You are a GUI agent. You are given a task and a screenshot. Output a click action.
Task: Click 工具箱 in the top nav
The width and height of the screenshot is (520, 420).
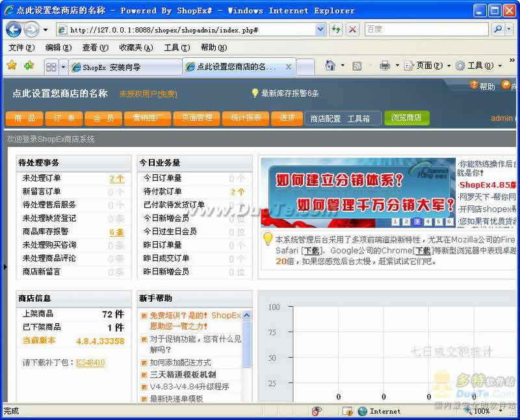(359, 119)
